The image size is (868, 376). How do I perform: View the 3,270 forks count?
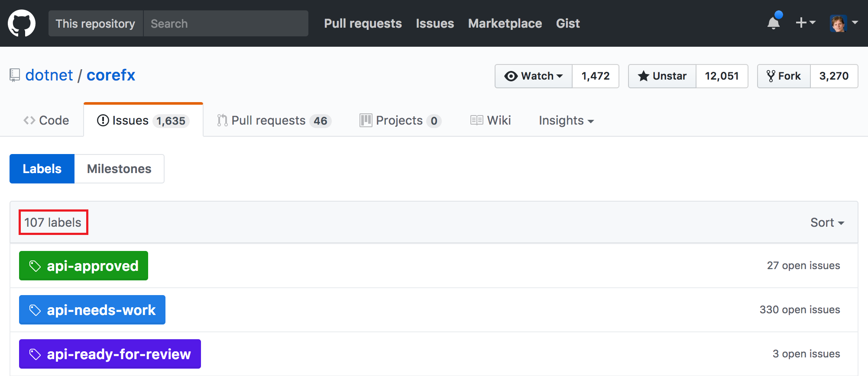click(x=834, y=76)
